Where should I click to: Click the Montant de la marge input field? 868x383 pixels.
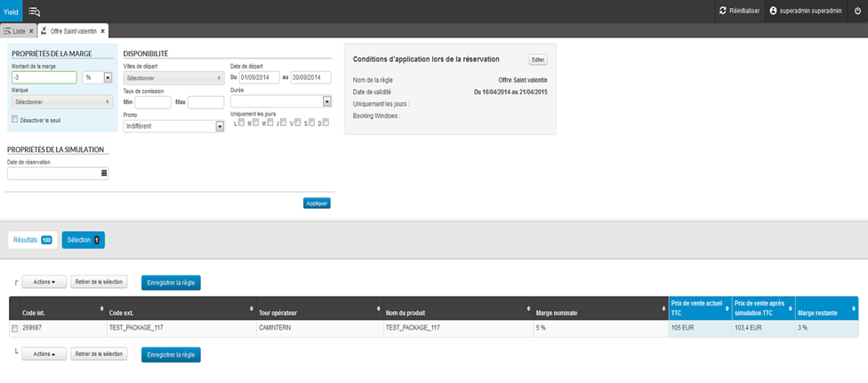click(44, 77)
